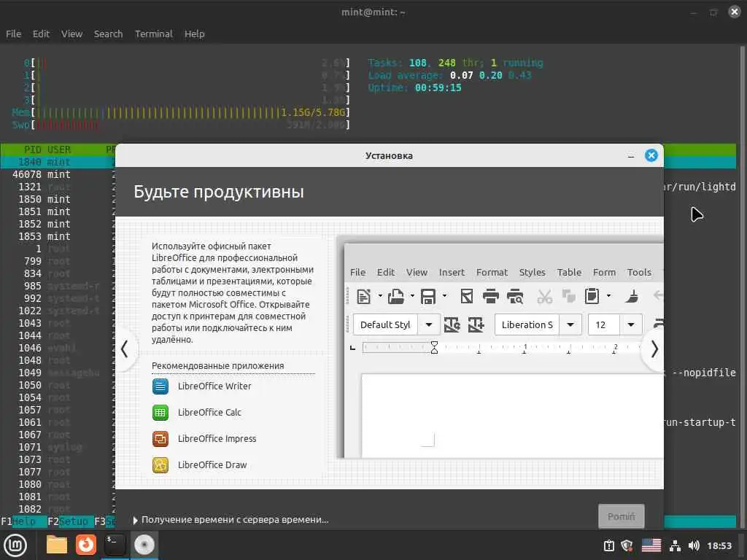Click the New document icon in LibreOffice preview

pos(363,296)
